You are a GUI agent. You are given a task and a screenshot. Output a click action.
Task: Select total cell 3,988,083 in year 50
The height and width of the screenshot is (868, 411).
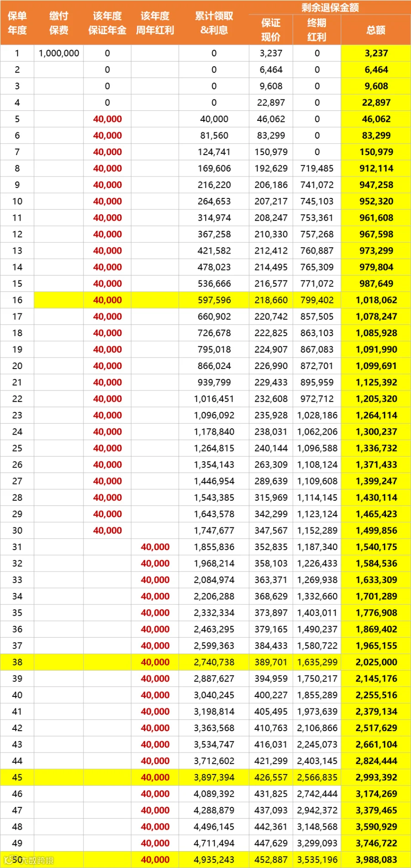[376, 859]
